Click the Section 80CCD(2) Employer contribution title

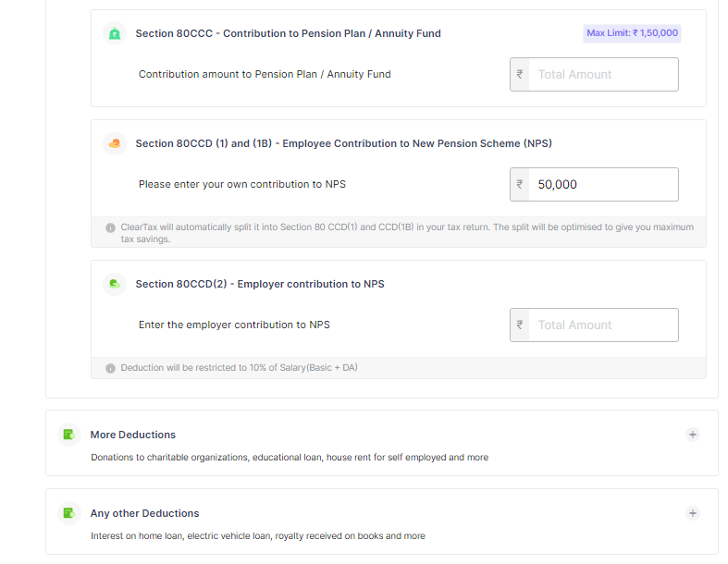coord(260,284)
